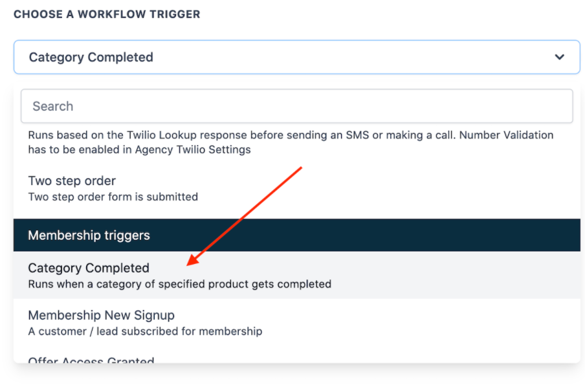Click the "Agency Twilio Settings" text line
The image size is (585, 392).
coord(139,149)
